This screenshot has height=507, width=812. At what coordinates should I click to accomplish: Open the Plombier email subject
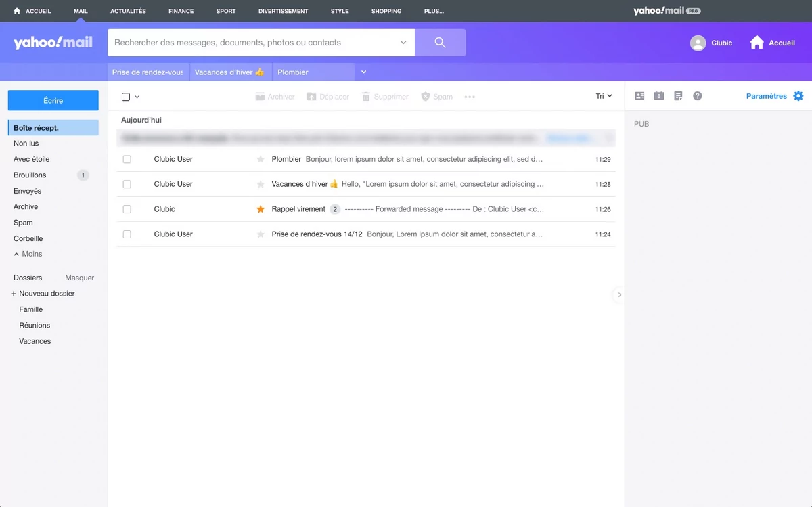[286, 159]
